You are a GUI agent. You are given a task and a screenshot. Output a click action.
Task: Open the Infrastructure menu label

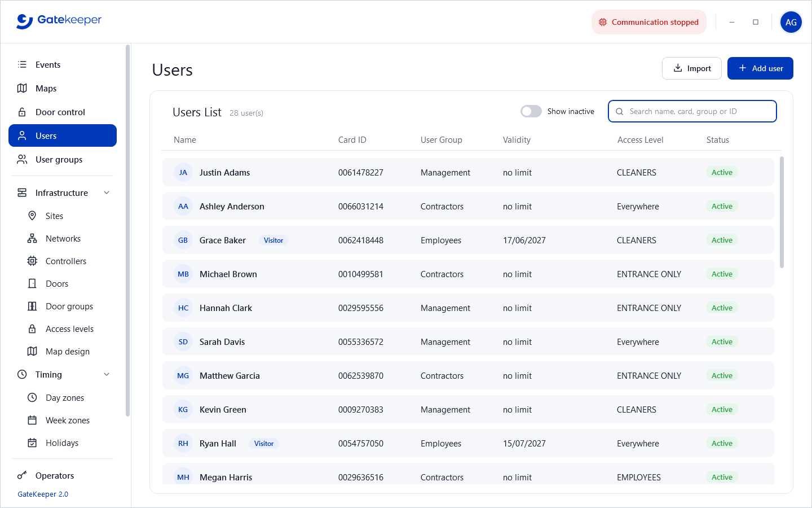coord(61,192)
